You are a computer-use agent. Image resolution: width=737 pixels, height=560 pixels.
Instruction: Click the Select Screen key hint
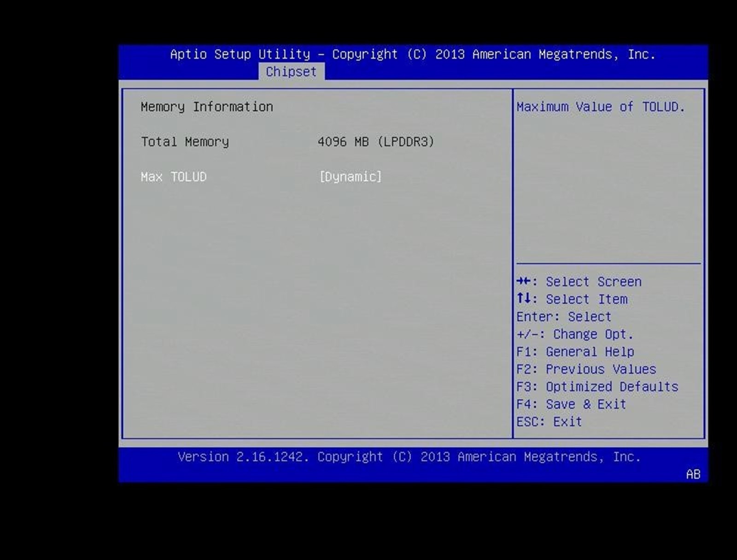579,282
